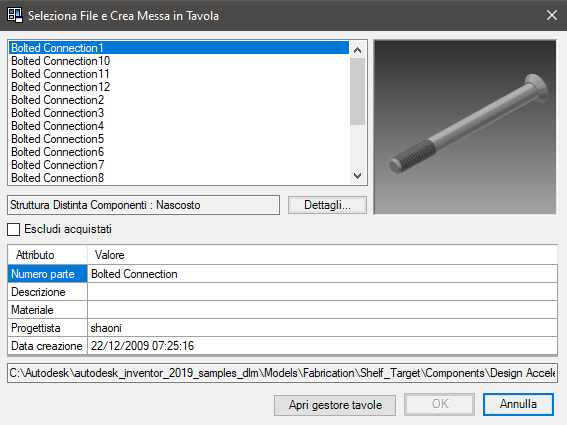The image size is (567, 425).
Task: Click the file list scroll up arrow
Action: (358, 50)
